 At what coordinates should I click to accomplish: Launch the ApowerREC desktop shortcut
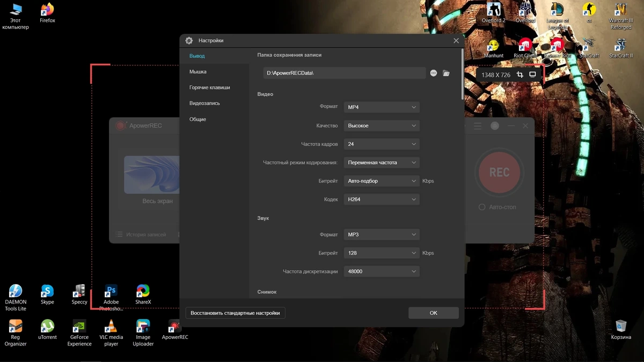tap(175, 330)
